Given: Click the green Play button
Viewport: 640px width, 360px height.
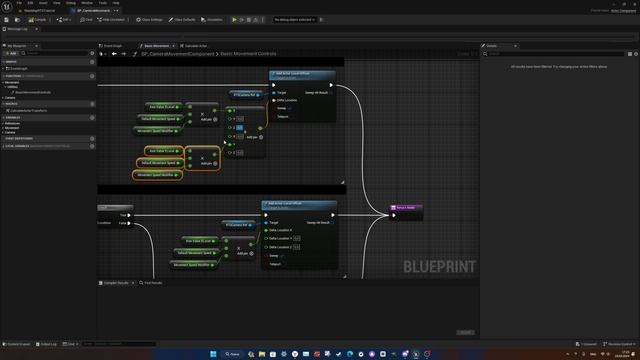Looking at the screenshot, I should click(x=234, y=20).
